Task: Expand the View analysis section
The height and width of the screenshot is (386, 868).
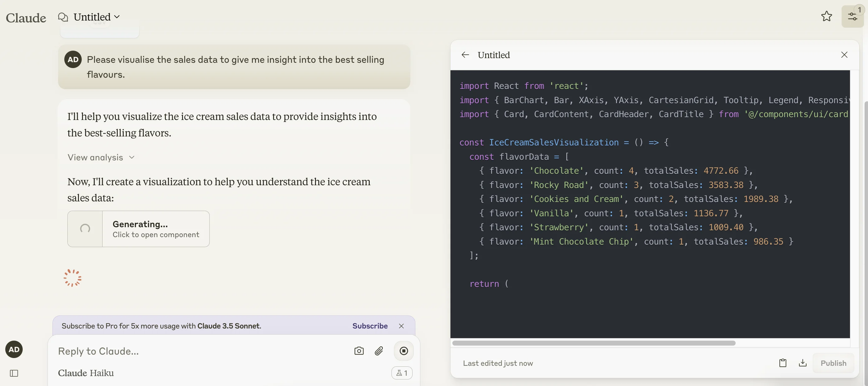Action: click(101, 158)
